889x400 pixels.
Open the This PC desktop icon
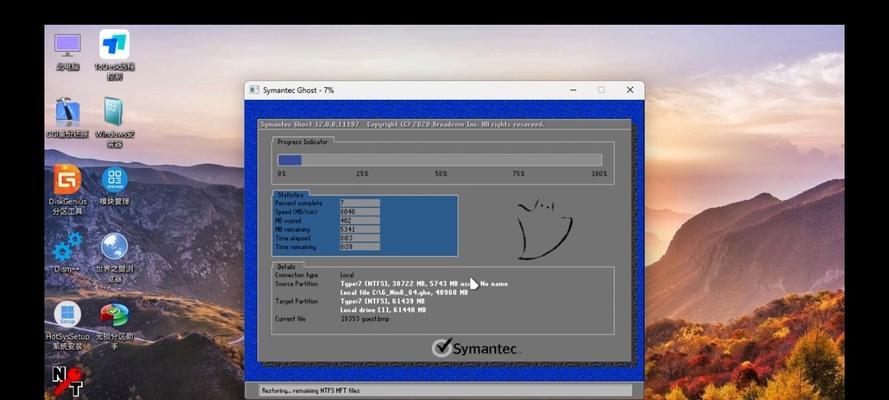[67, 46]
